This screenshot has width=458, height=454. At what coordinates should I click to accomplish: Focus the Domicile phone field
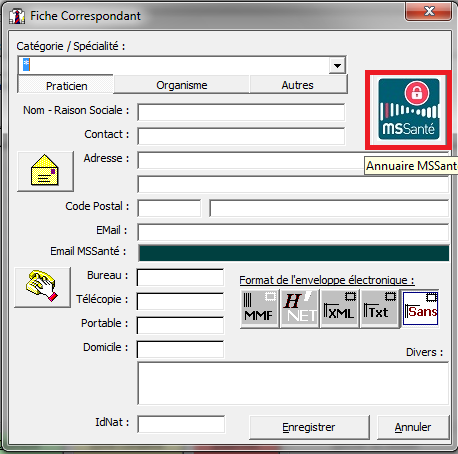coord(180,350)
